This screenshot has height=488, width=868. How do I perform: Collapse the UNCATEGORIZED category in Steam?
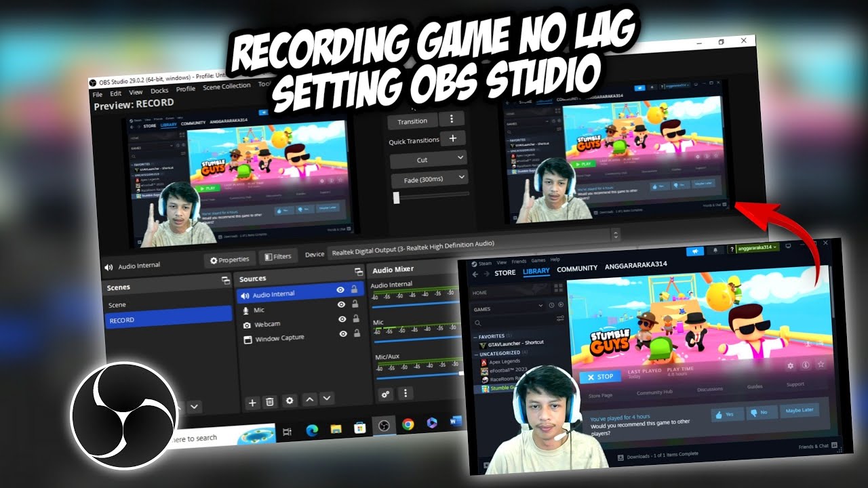click(475, 354)
